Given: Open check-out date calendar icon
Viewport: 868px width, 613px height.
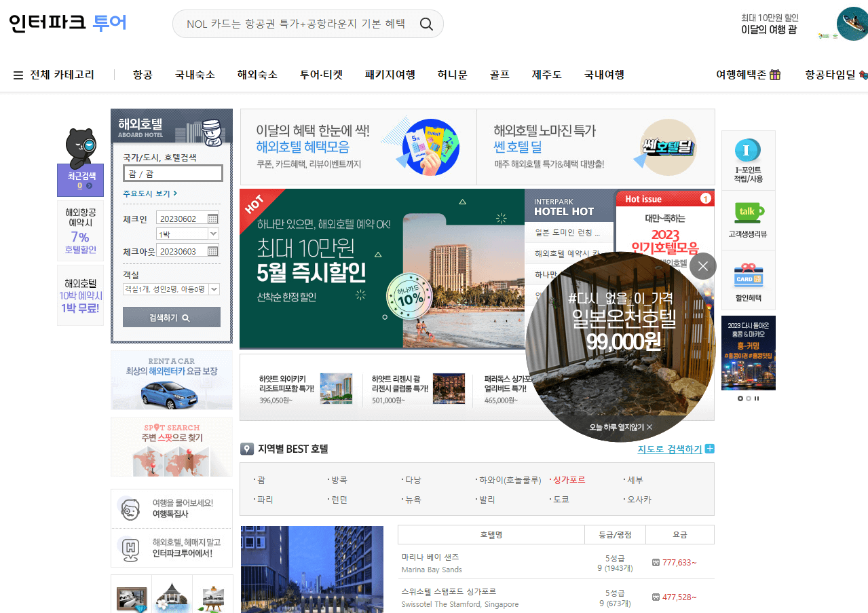Looking at the screenshot, I should click(213, 251).
